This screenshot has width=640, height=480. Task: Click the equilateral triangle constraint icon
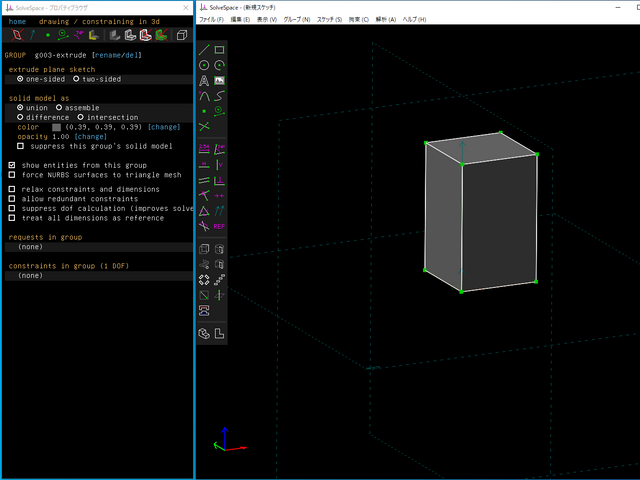(204, 211)
